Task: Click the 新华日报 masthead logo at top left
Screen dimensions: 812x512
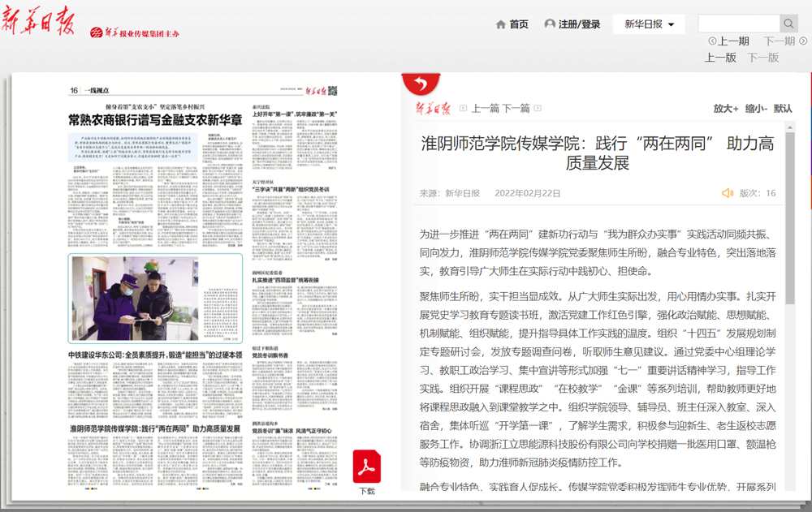Action: pos(39,21)
